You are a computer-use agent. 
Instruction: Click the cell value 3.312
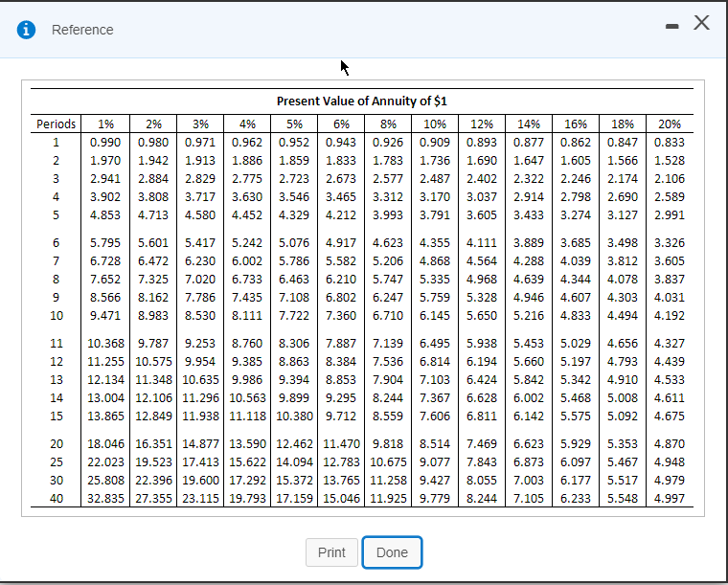(388, 196)
